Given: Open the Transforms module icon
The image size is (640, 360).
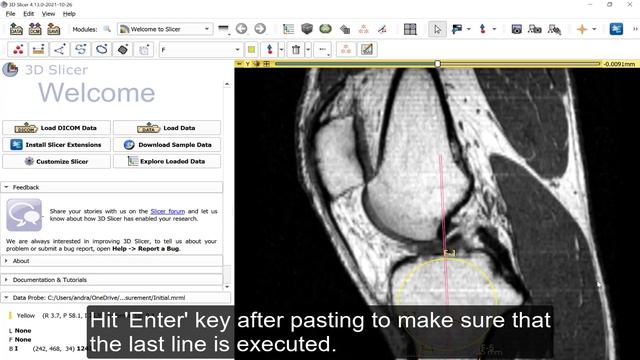Looking at the screenshot, I should click(x=382, y=29).
